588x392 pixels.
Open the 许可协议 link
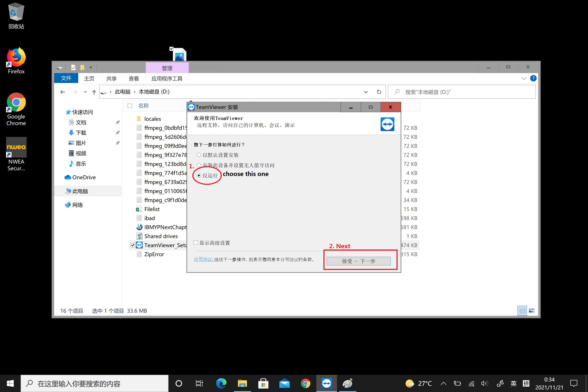click(203, 259)
